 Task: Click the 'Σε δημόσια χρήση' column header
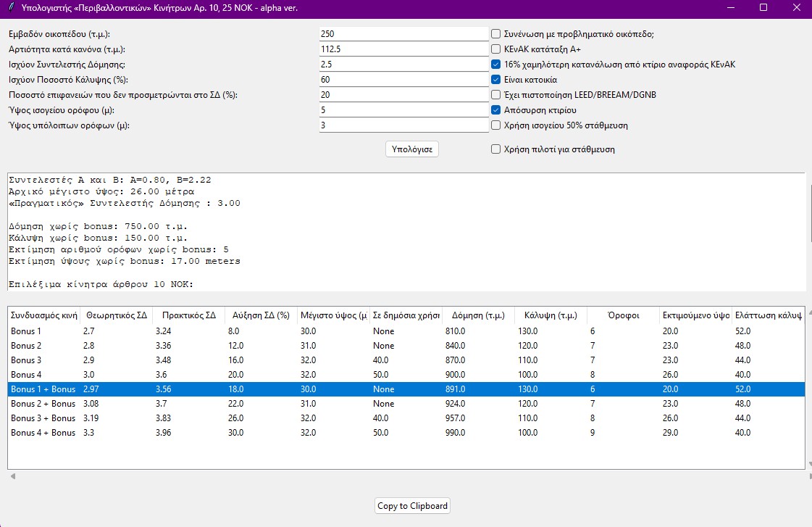point(406,315)
